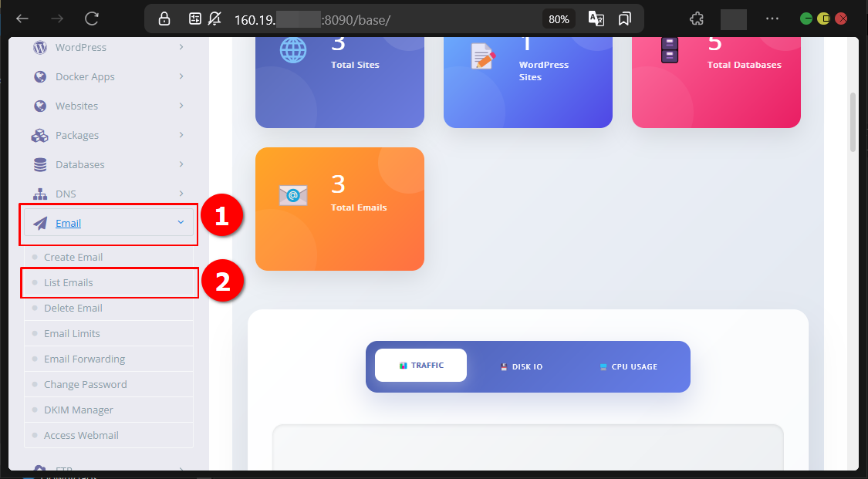868x479 pixels.
Task: Click the Websites sidebar label
Action: pos(77,106)
